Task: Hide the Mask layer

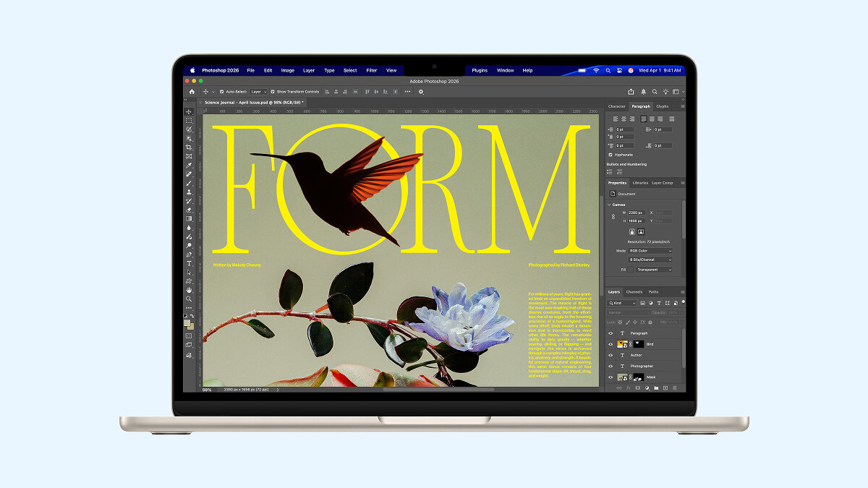Action: click(x=610, y=377)
